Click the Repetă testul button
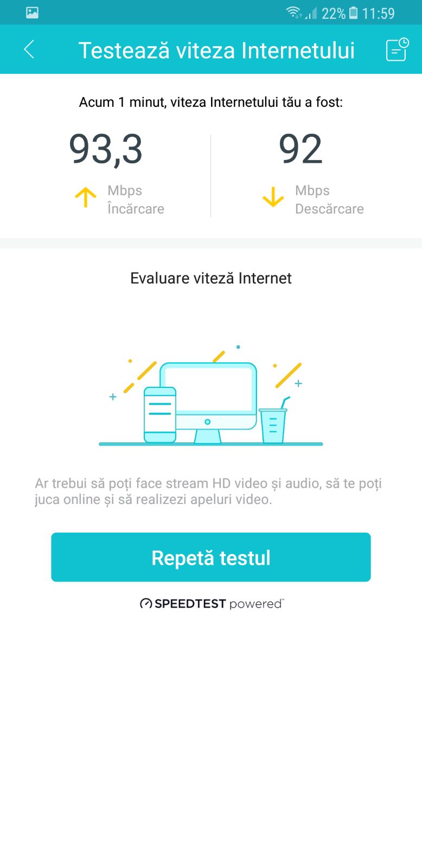The image size is (422, 868). [x=211, y=557]
